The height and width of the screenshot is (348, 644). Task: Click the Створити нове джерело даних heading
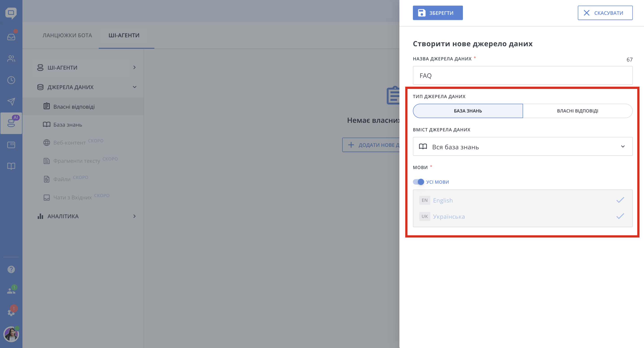pyautogui.click(x=473, y=44)
